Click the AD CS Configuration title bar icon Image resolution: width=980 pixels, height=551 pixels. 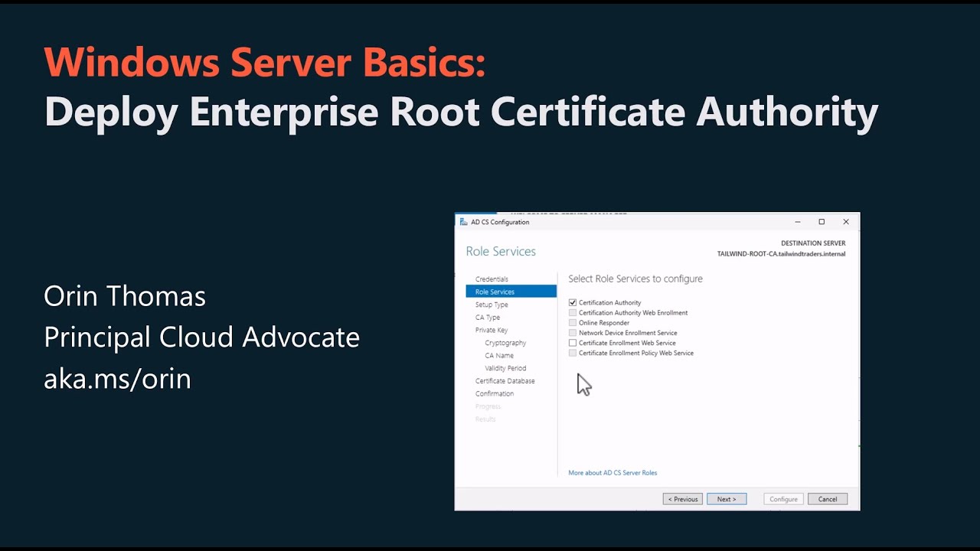[x=463, y=222]
